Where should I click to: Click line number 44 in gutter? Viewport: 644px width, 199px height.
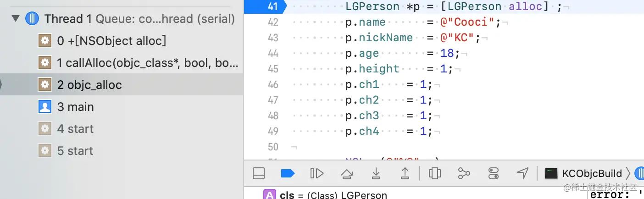[272, 53]
